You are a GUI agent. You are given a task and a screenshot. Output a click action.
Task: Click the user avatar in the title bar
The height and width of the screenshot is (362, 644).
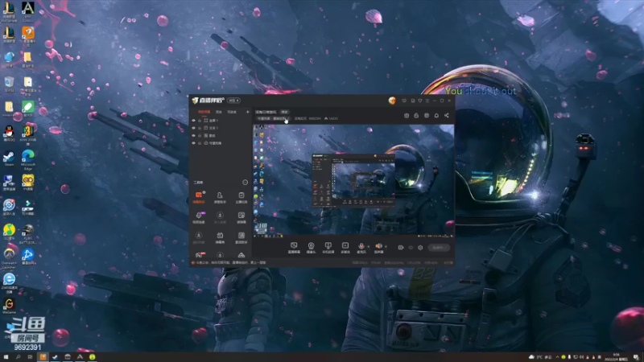392,101
